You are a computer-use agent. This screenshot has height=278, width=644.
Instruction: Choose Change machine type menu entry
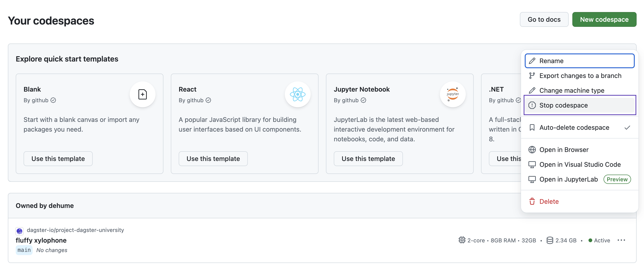click(572, 90)
